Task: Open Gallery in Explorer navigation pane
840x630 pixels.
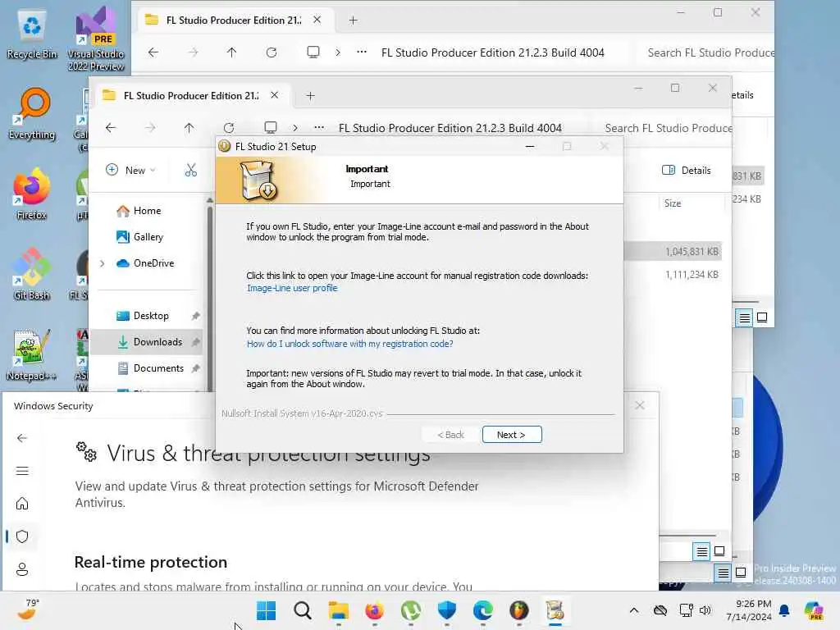Action: point(140,237)
